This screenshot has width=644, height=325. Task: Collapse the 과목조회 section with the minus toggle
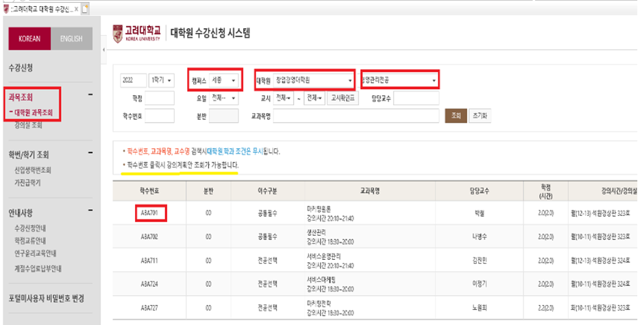pos(90,95)
